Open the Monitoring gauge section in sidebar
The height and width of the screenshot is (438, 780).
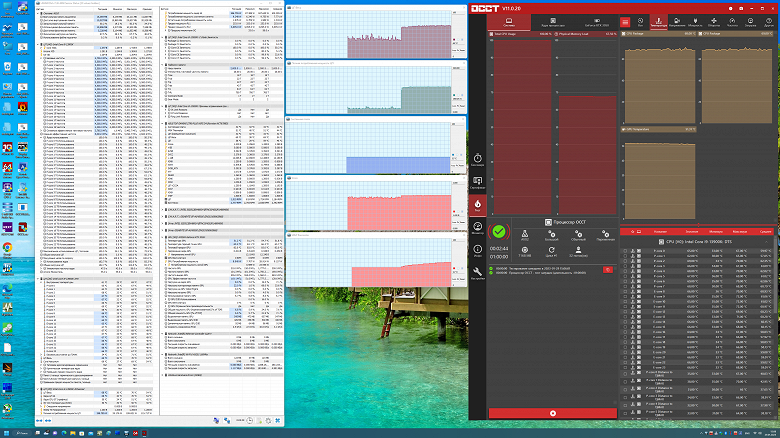[478, 228]
